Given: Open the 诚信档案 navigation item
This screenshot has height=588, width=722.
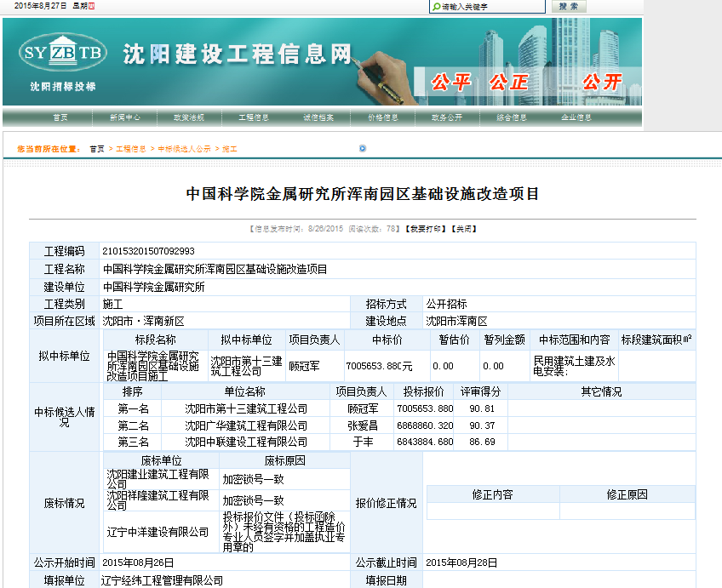Looking at the screenshot, I should pyautogui.click(x=318, y=117).
